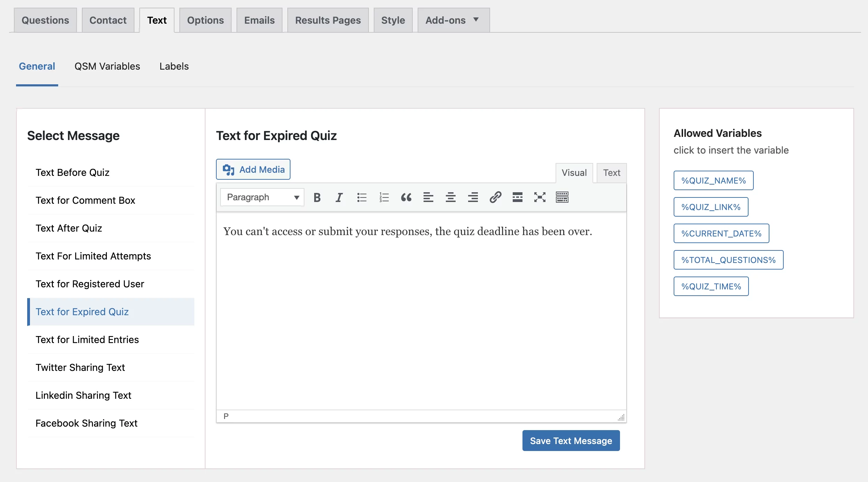This screenshot has height=482, width=868.
Task: Align text left
Action: point(428,197)
